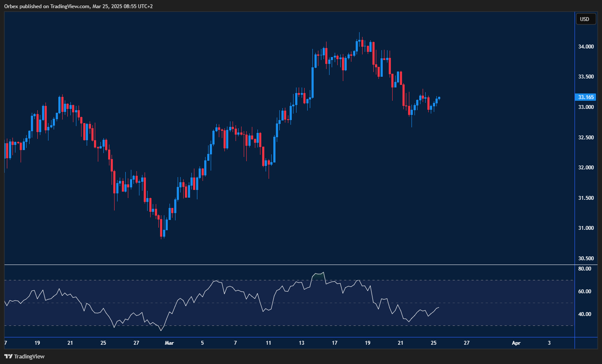Toggle the price scale highlight on 33.165

coord(585,97)
